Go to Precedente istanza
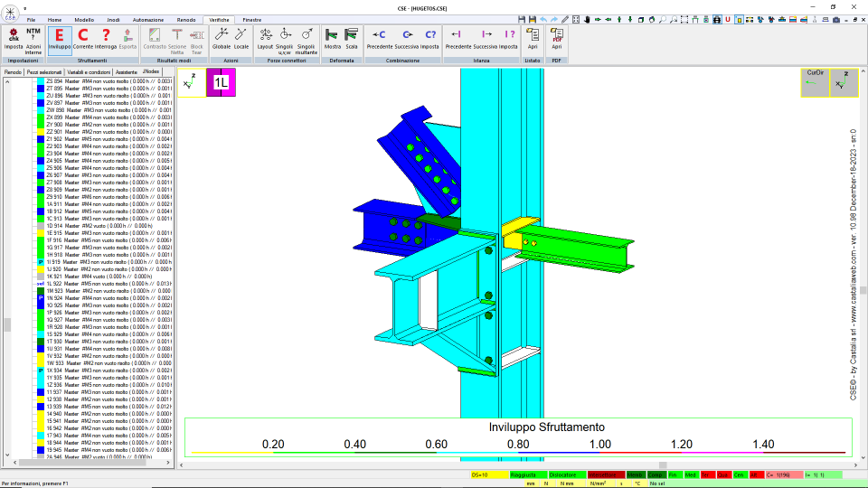 pyautogui.click(x=458, y=39)
